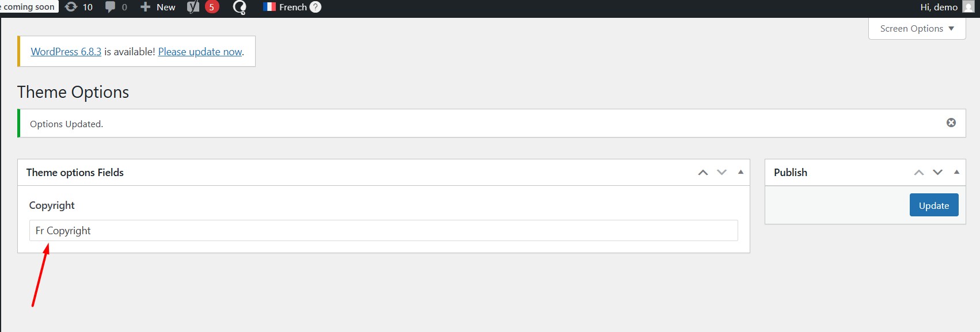Click the help question mark beside French
Image resolution: width=980 pixels, height=332 pixels.
316,7
